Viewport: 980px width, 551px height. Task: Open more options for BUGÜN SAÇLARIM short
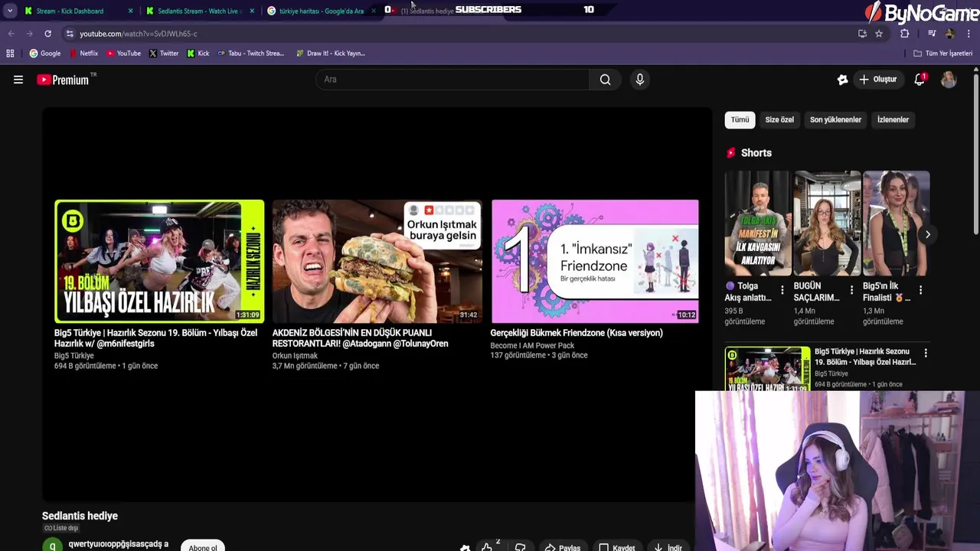[851, 290]
